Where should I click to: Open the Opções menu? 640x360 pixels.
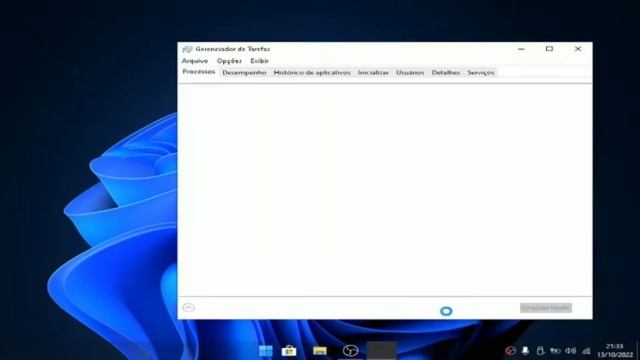229,61
